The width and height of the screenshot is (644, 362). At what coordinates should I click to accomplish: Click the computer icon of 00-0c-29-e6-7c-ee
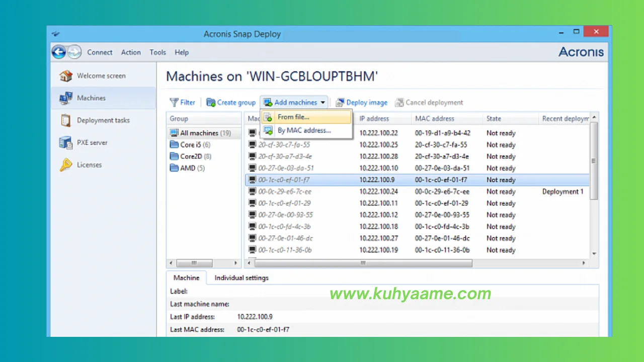pos(252,192)
